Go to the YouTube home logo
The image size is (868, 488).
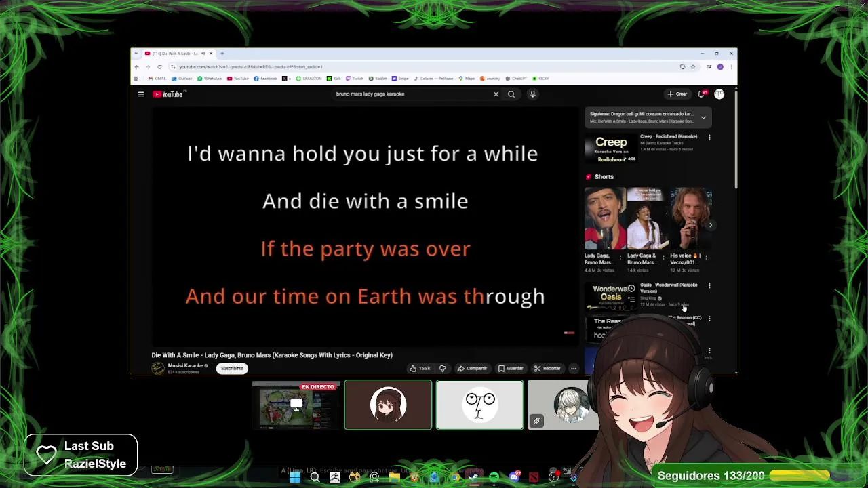(x=167, y=94)
